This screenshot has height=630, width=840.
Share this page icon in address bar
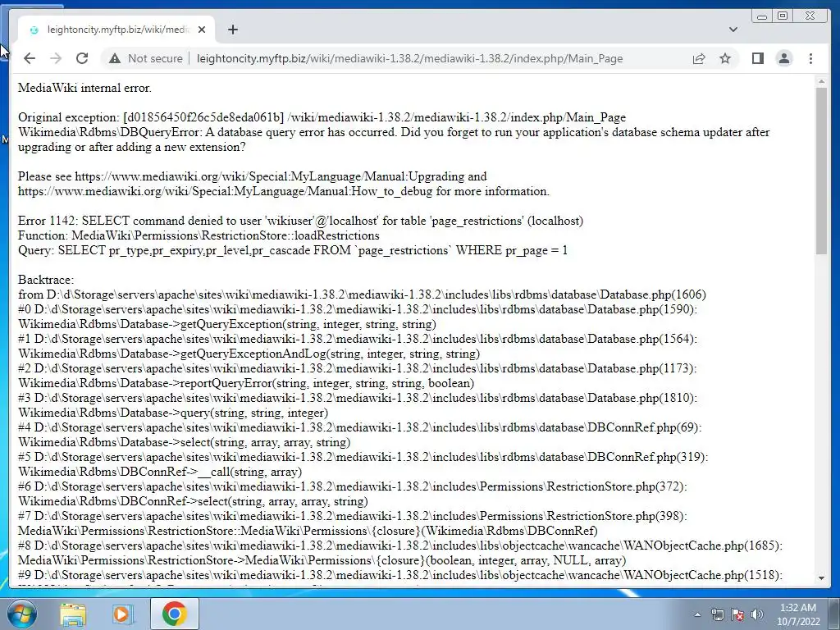coord(699,58)
